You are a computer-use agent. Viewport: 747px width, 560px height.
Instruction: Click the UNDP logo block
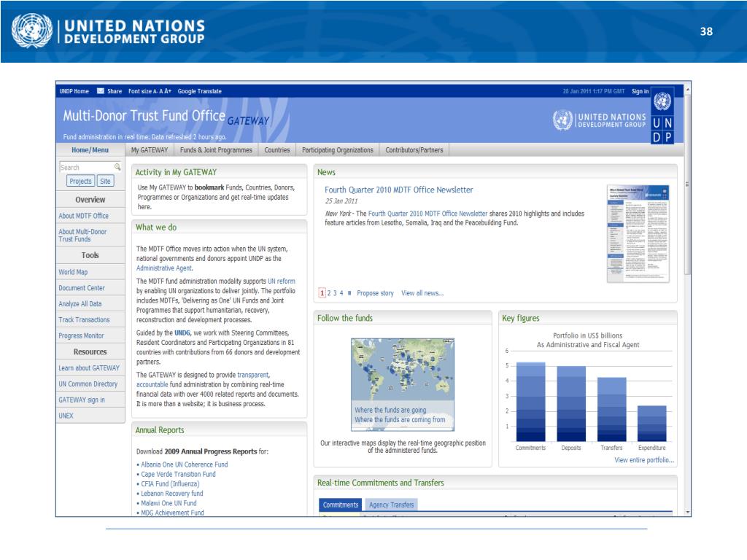(x=662, y=115)
